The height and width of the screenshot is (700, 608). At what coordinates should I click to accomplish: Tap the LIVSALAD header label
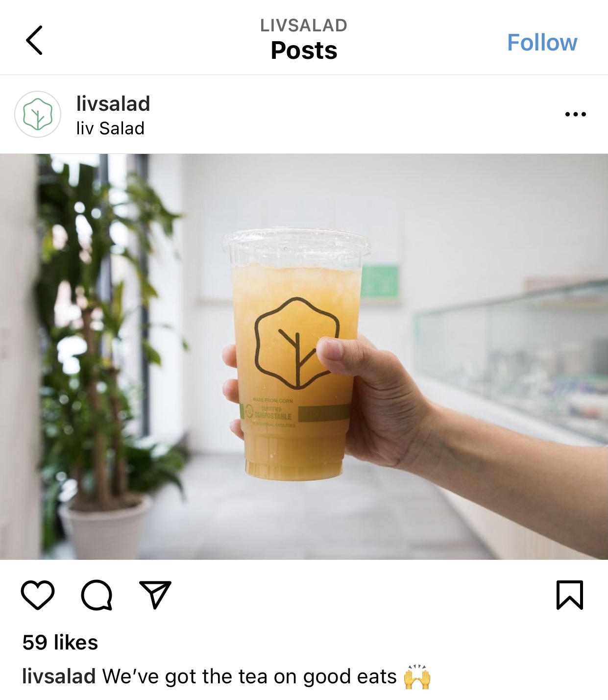tap(304, 25)
